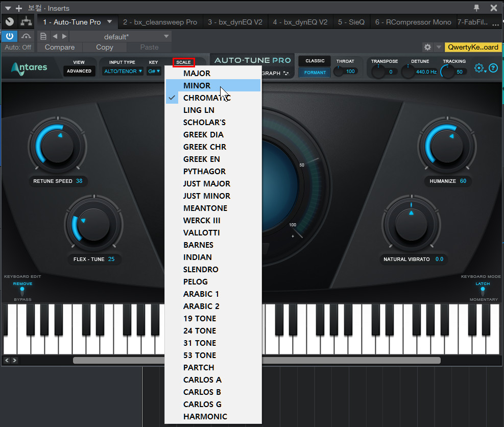Open the insert settings gear icon

[x=427, y=48]
